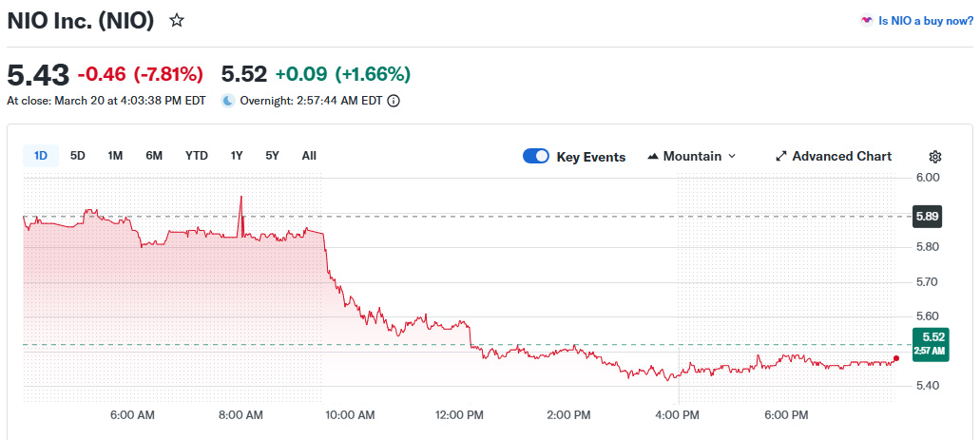Click the 12:00 PM x-axis label
This screenshot has height=440, width=980.
click(461, 415)
